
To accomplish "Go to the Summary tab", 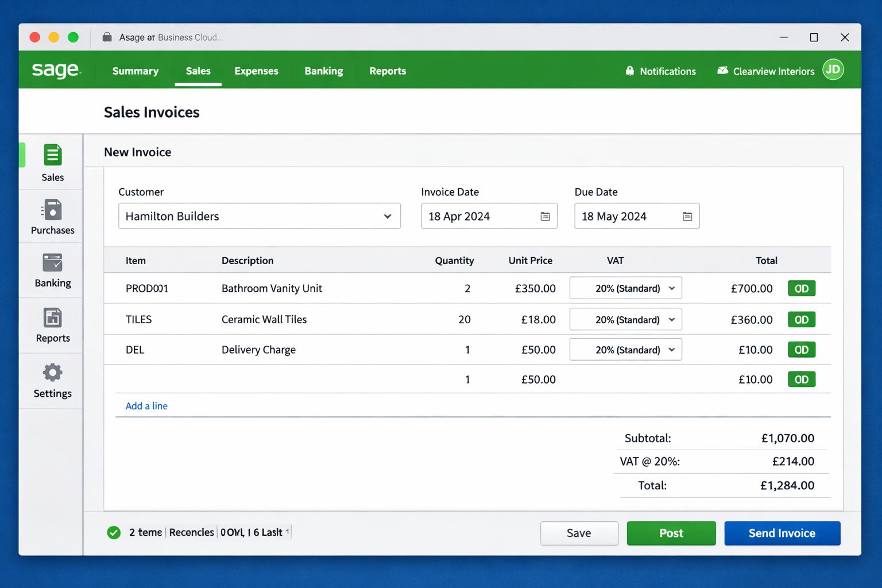I will point(136,71).
